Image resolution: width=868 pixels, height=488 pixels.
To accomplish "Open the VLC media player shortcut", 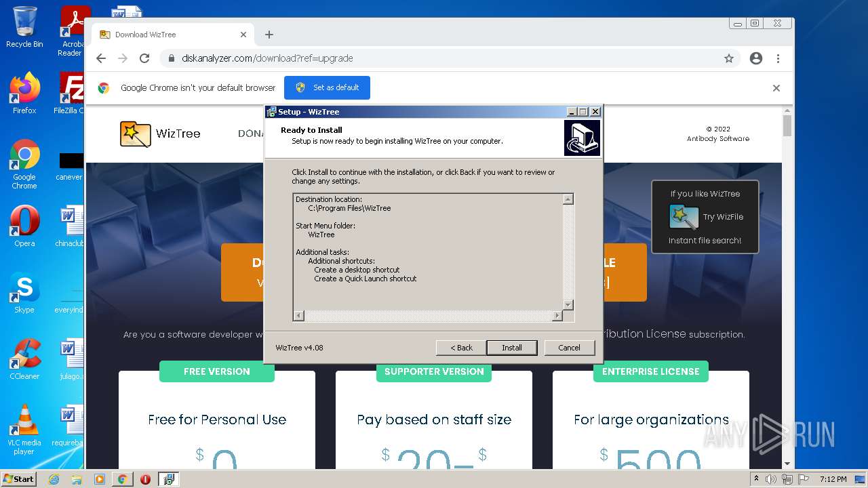I will (x=24, y=430).
